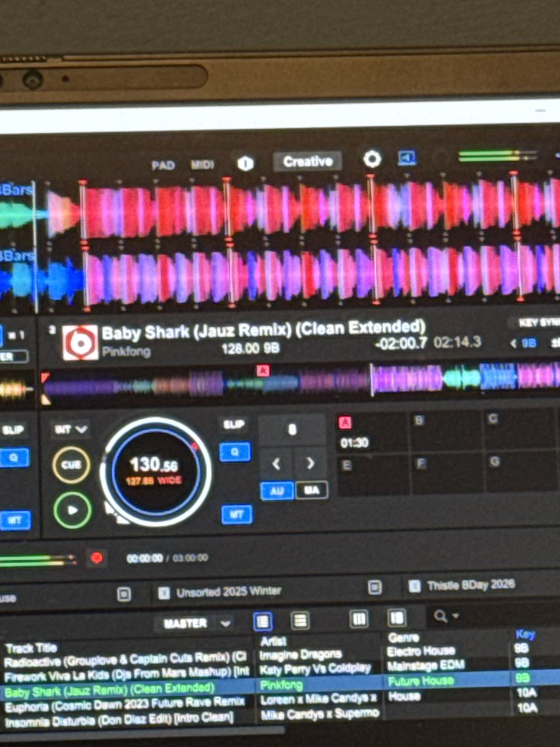
Task: Open the Creative layout dropdown
Action: coord(307,162)
